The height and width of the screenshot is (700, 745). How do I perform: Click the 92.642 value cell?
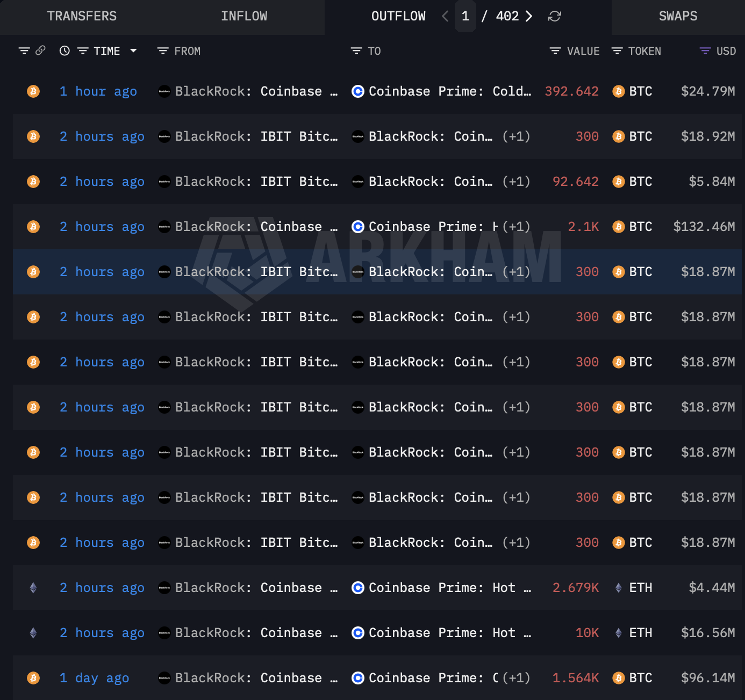(x=576, y=182)
